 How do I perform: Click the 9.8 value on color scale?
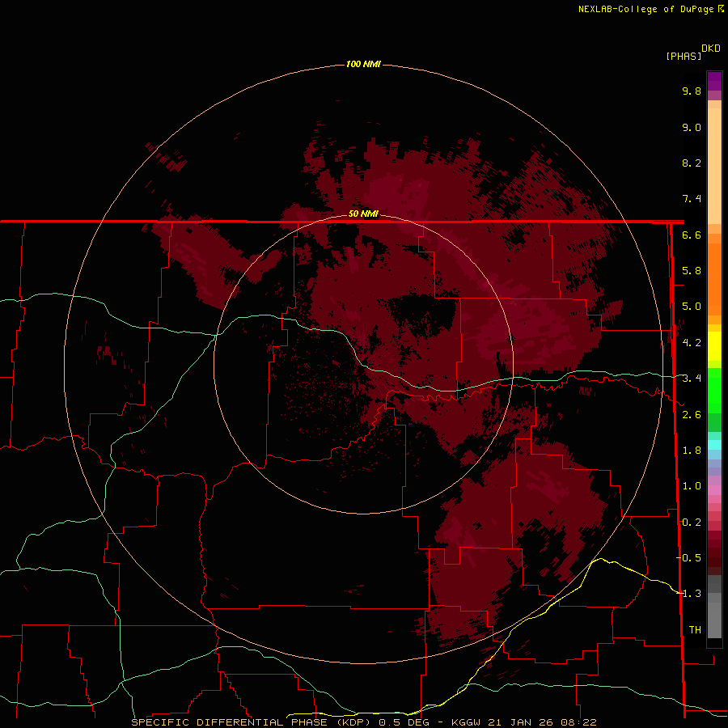pos(692,91)
